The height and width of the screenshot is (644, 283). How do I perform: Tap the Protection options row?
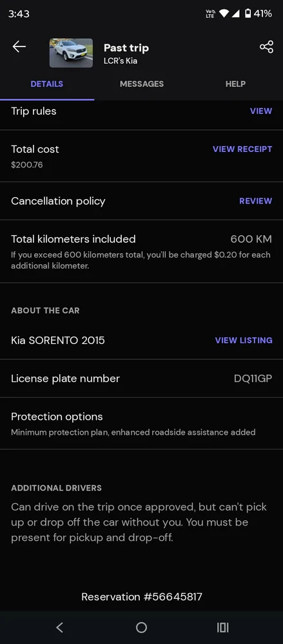click(x=142, y=424)
